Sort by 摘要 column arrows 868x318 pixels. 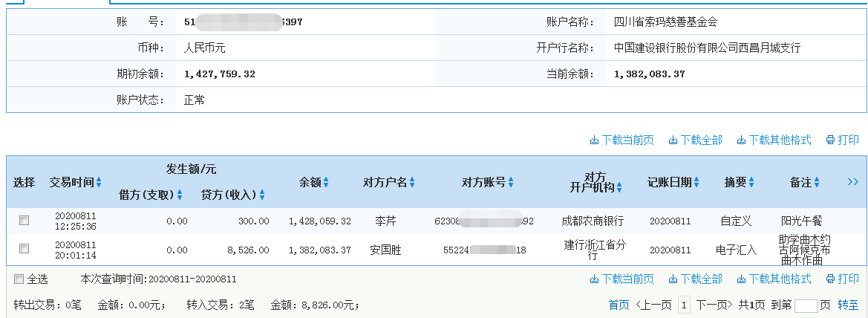click(751, 182)
